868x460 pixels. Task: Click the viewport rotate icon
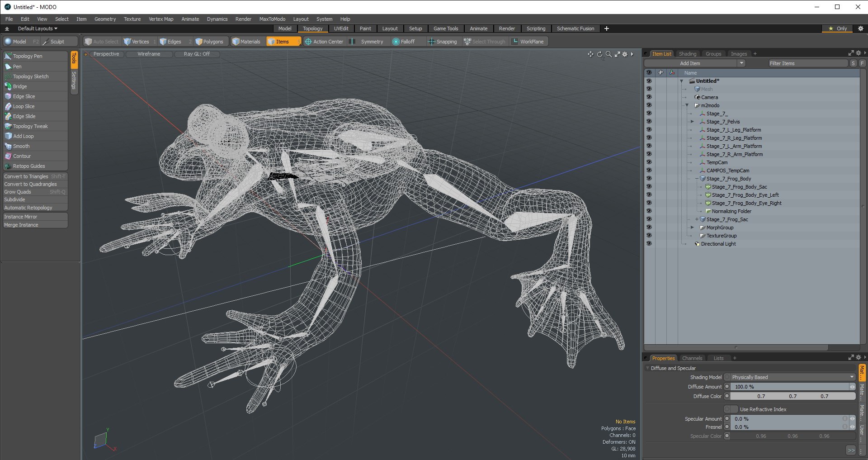coord(599,54)
